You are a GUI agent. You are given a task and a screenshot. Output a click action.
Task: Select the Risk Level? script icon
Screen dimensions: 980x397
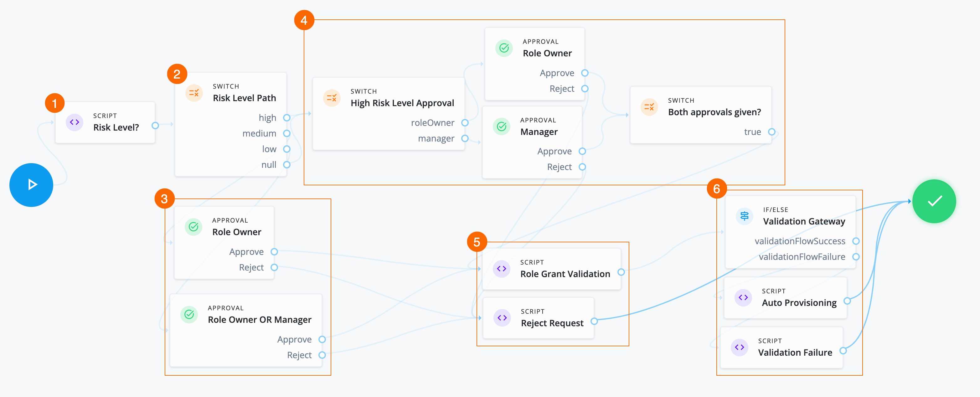pyautogui.click(x=75, y=122)
